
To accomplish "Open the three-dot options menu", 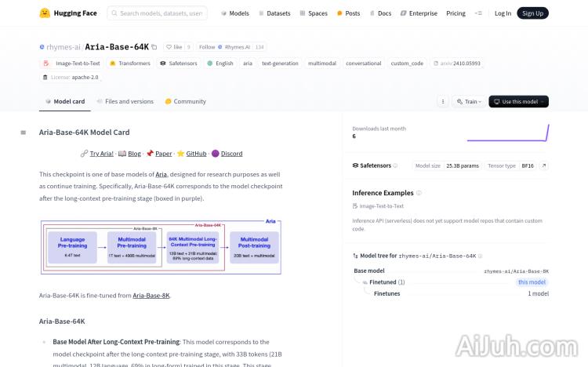I will pos(442,101).
